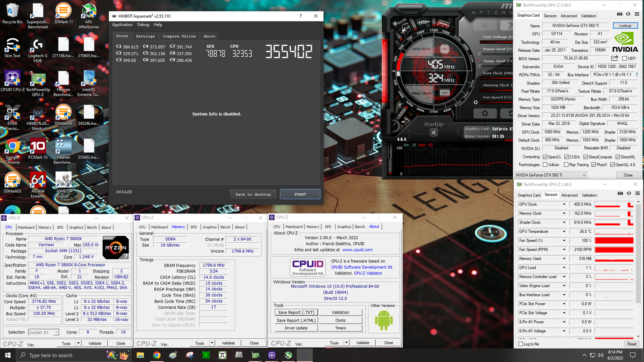
Task: Click Save Report (.TXT) button
Action: point(296,312)
